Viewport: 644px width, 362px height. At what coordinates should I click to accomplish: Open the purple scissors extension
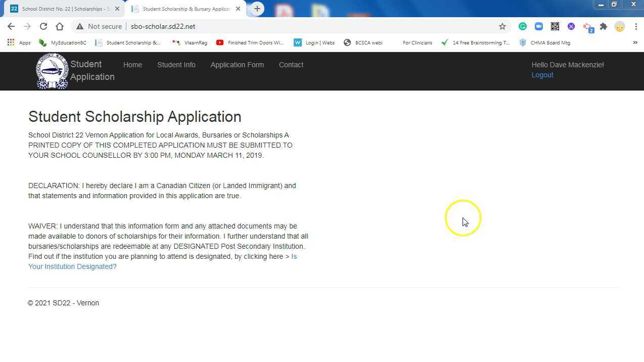point(571,26)
